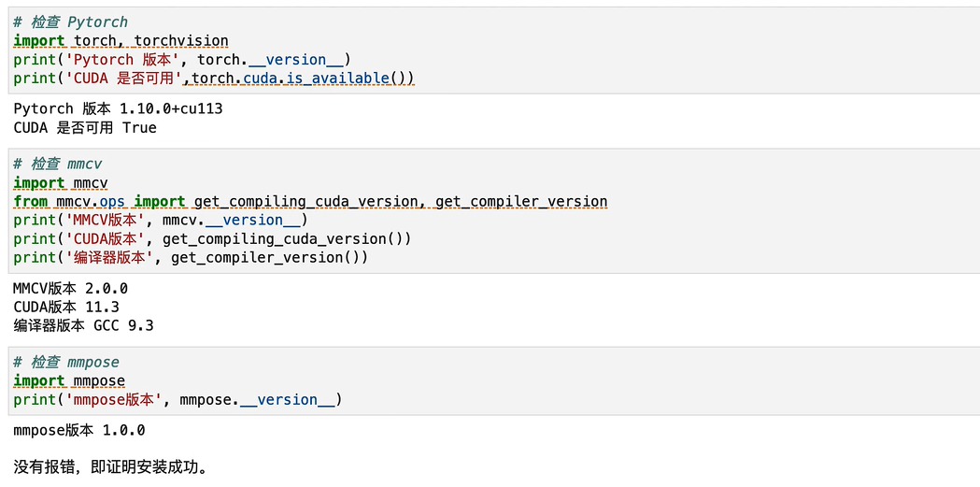
Task: Click the '没有报错，即证明安装成功。' text
Action: coord(110,467)
